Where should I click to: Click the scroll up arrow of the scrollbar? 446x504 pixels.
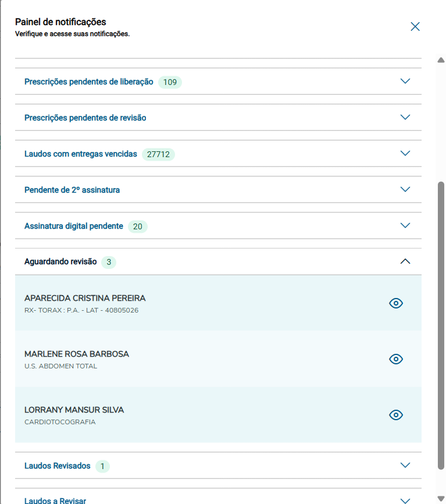tap(441, 60)
